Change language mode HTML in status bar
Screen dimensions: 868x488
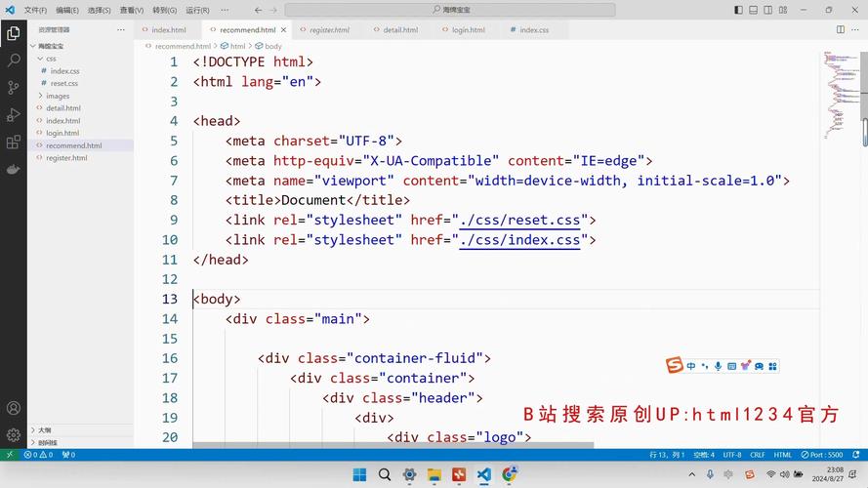782,455
